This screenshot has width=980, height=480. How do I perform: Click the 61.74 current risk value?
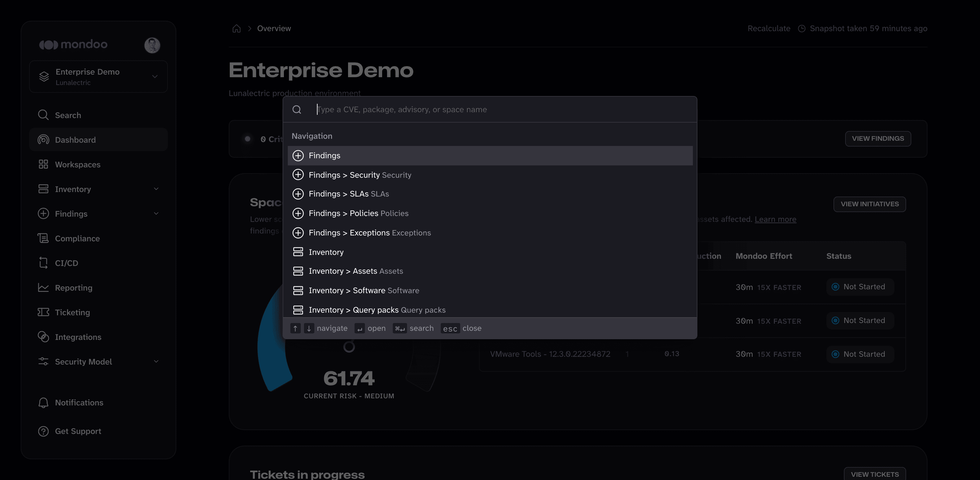point(349,378)
